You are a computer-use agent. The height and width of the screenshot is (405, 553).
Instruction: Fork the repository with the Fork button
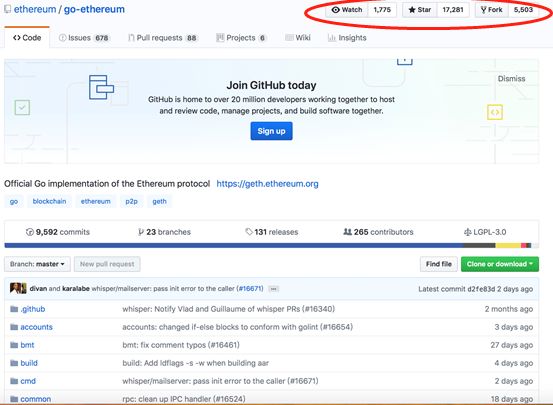(x=492, y=10)
